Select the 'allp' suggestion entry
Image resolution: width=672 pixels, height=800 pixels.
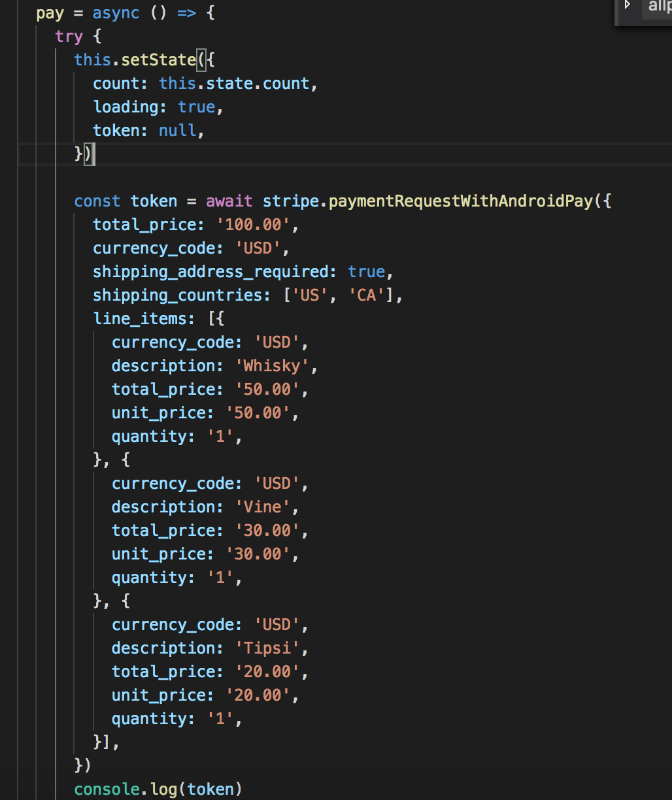(658, 7)
